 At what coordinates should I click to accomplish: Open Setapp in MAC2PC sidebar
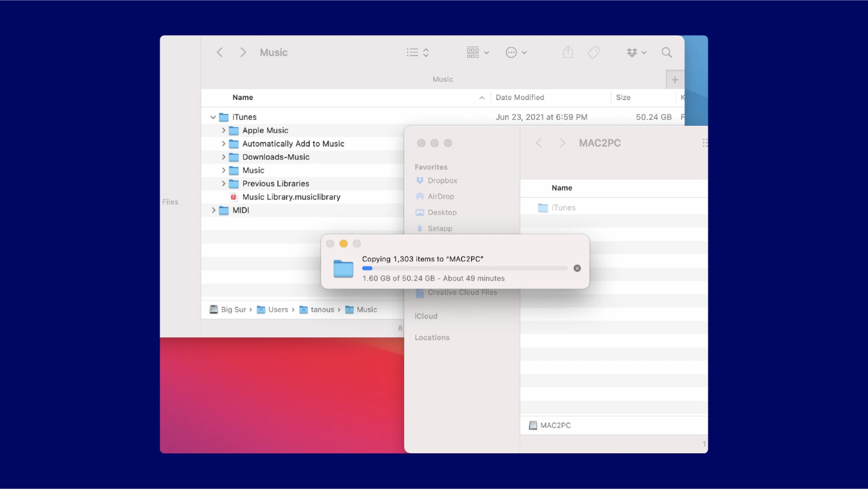tap(434, 229)
